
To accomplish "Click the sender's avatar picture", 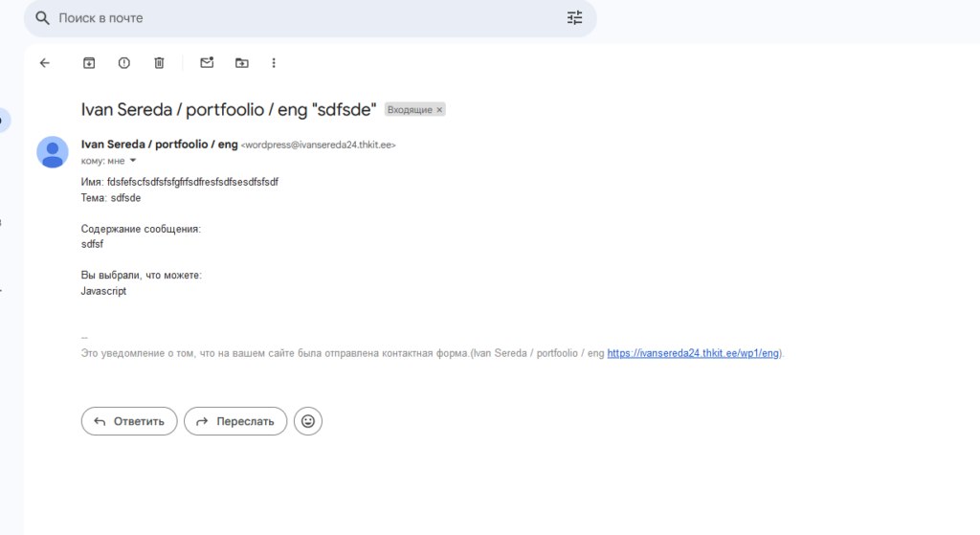I will tap(52, 152).
